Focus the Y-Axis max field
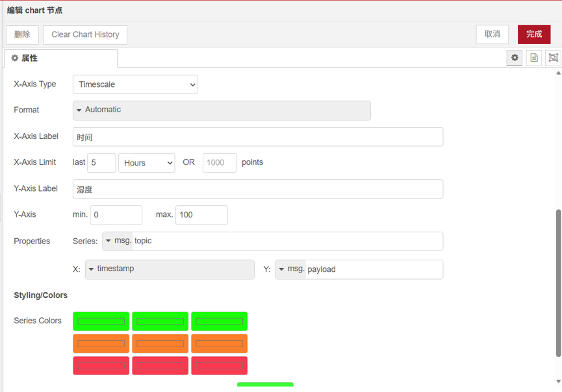Screen dimensions: 562x392 [201, 215]
